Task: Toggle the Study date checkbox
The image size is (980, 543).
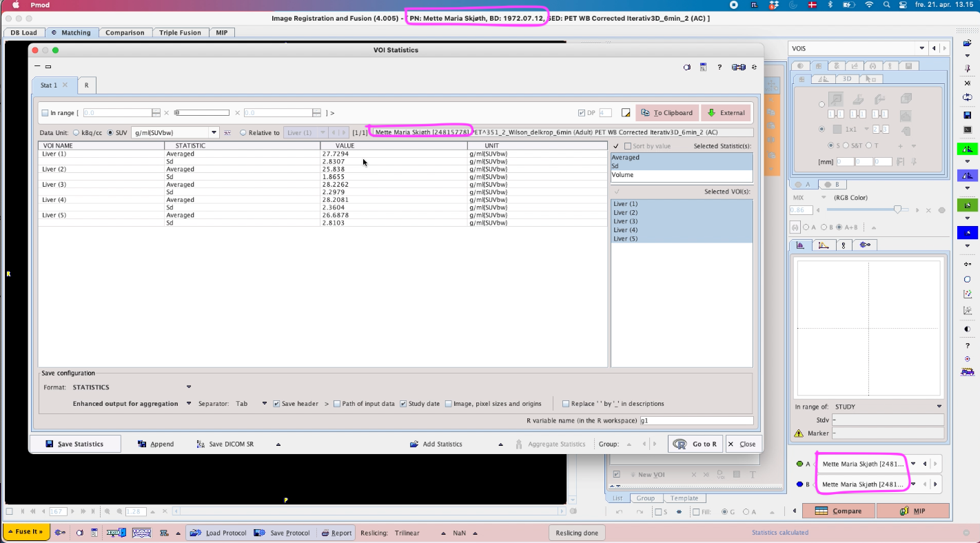Action: [403, 404]
